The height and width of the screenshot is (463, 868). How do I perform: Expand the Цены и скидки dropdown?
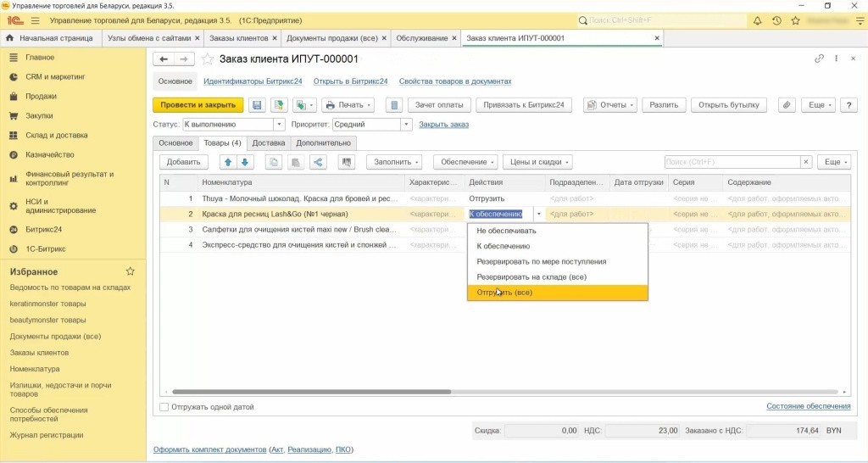(537, 162)
